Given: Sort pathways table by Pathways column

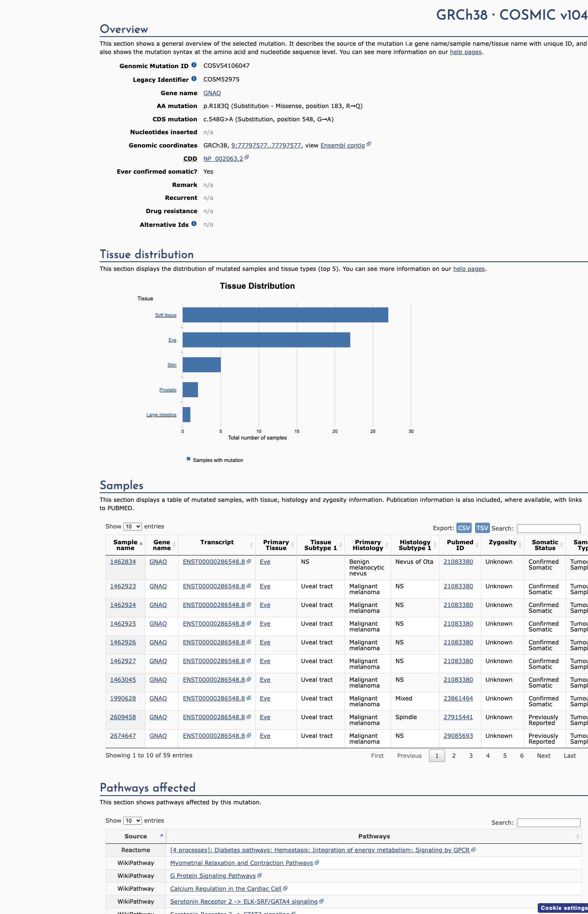Looking at the screenshot, I should point(374,836).
